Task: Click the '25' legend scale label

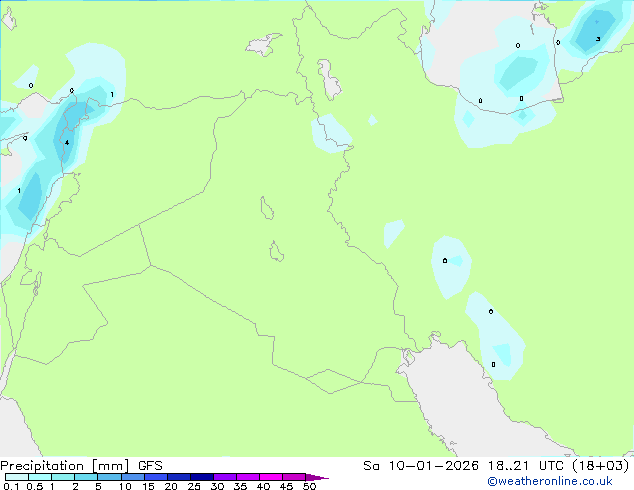Action: pos(194,486)
